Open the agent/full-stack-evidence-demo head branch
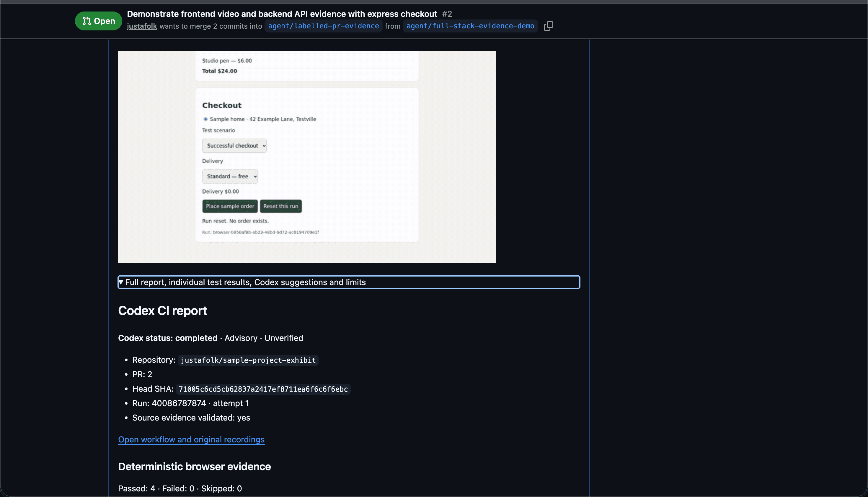The width and height of the screenshot is (868, 497). (x=470, y=26)
